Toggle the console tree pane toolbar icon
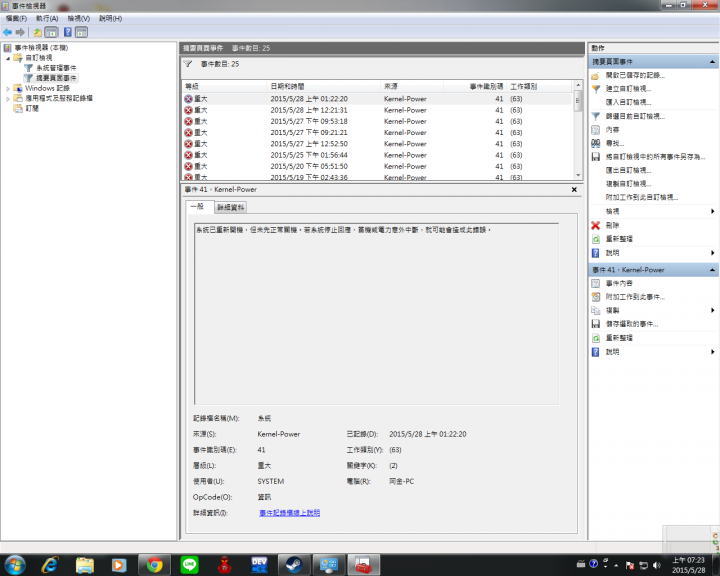This screenshot has height=576, width=720. point(51,32)
